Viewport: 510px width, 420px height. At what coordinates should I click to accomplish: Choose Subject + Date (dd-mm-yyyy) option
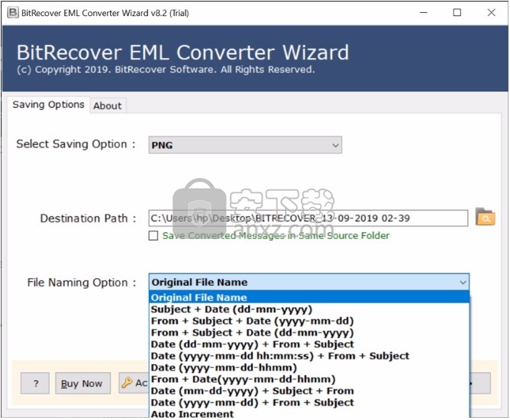[x=308, y=309]
